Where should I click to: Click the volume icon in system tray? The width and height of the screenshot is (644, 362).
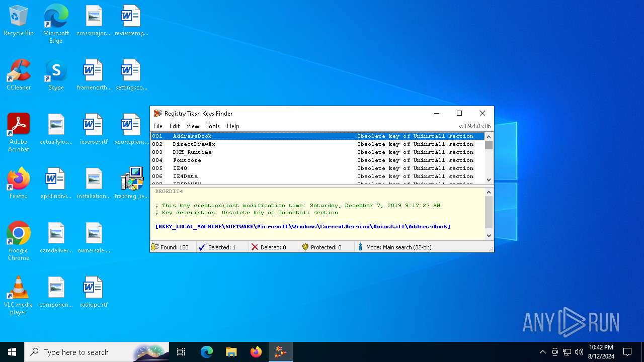[x=579, y=352]
